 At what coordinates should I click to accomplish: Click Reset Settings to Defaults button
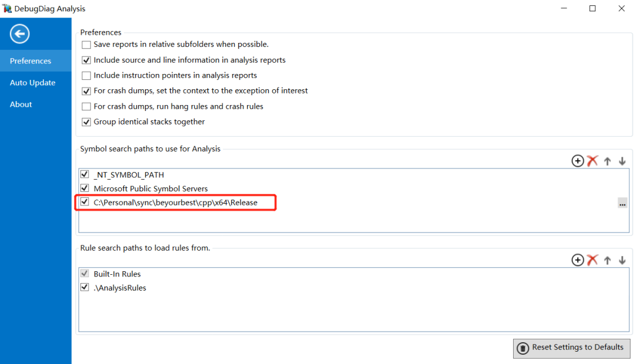(x=572, y=348)
